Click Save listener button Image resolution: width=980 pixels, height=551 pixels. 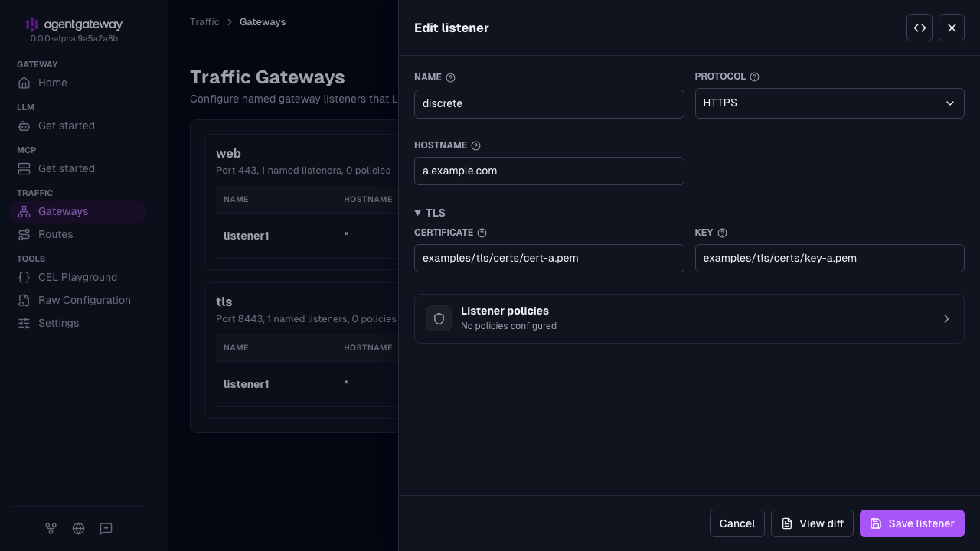912,523
